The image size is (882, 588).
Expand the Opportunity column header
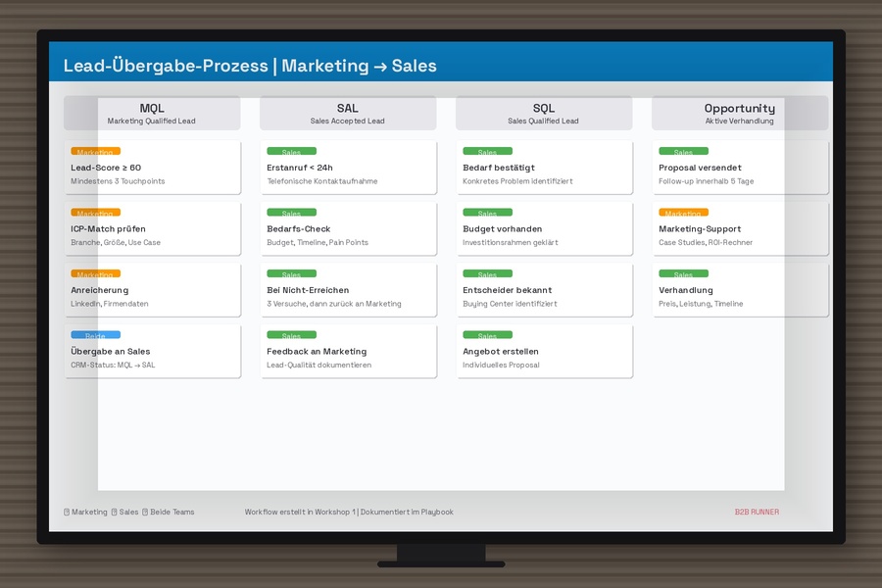740,113
